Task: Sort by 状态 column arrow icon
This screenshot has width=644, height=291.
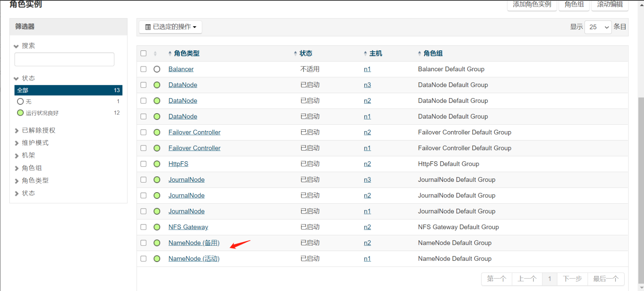Action: click(x=295, y=53)
